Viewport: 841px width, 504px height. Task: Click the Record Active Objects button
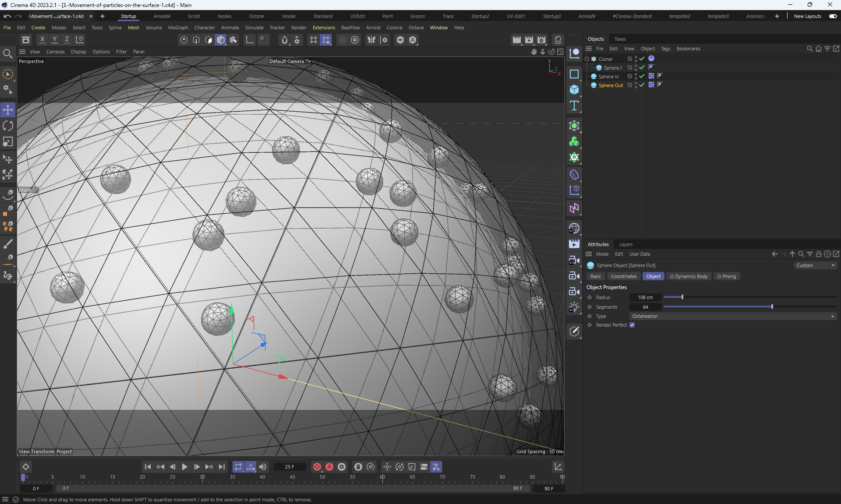point(317,467)
